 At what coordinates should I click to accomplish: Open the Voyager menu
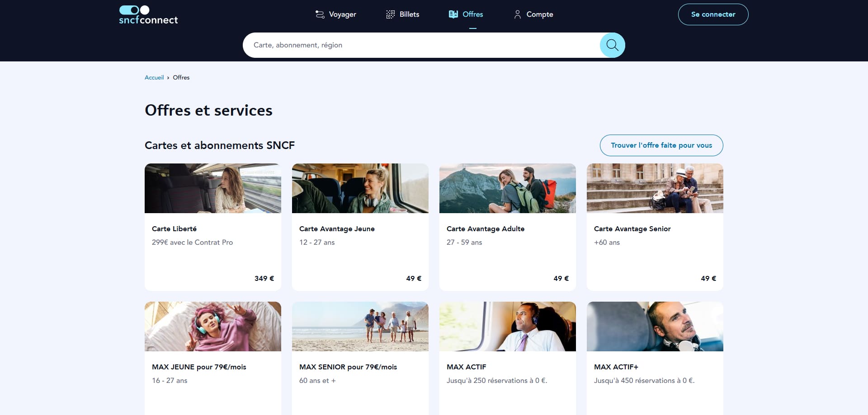[335, 14]
